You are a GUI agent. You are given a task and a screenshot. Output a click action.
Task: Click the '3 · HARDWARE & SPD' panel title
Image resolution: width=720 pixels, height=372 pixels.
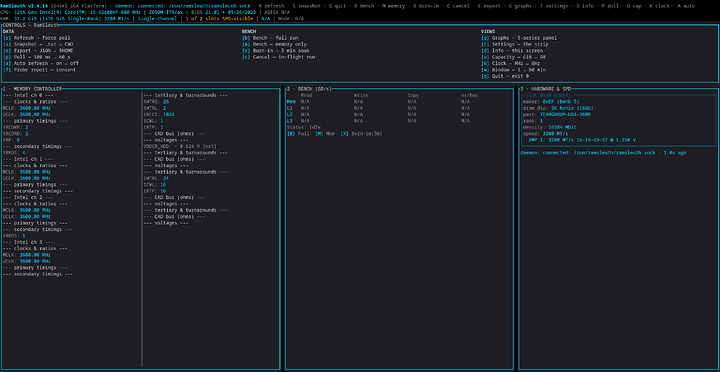(x=546, y=89)
